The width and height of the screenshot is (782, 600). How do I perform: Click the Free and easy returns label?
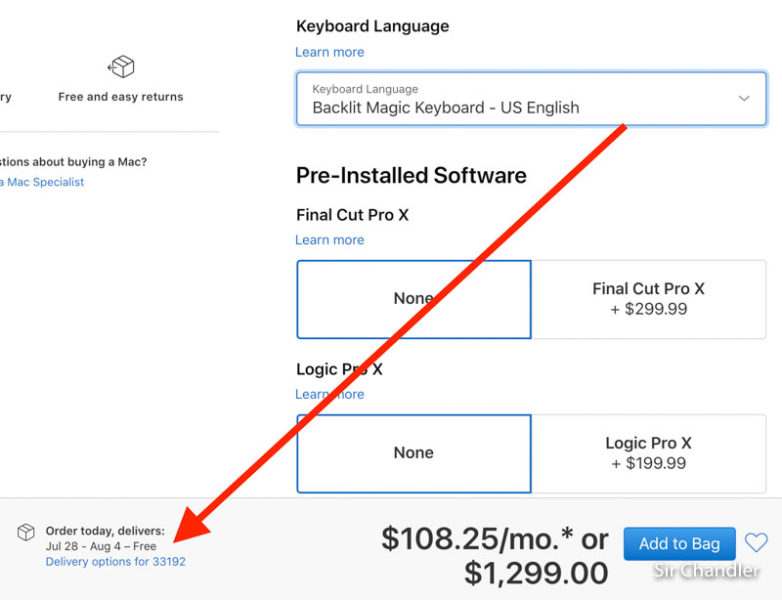121,97
